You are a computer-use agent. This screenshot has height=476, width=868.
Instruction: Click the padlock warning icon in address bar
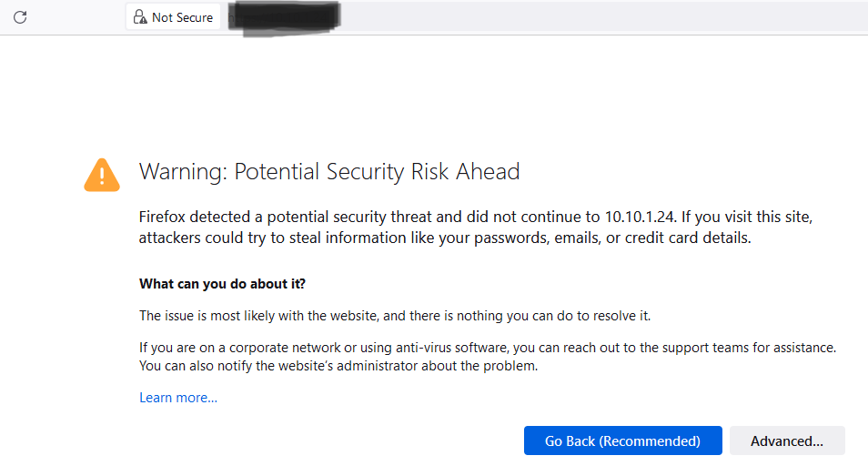point(140,17)
